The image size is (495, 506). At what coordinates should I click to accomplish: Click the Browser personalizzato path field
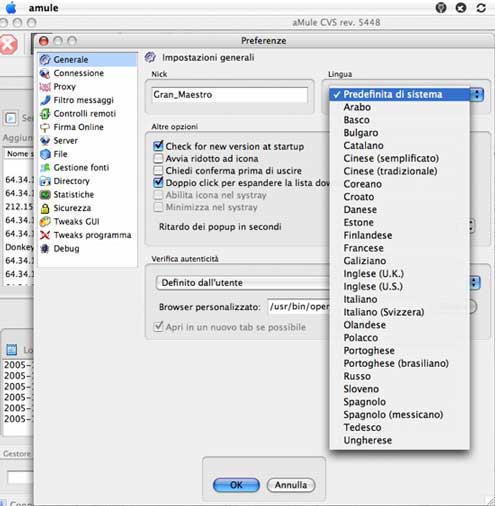pyautogui.click(x=299, y=307)
